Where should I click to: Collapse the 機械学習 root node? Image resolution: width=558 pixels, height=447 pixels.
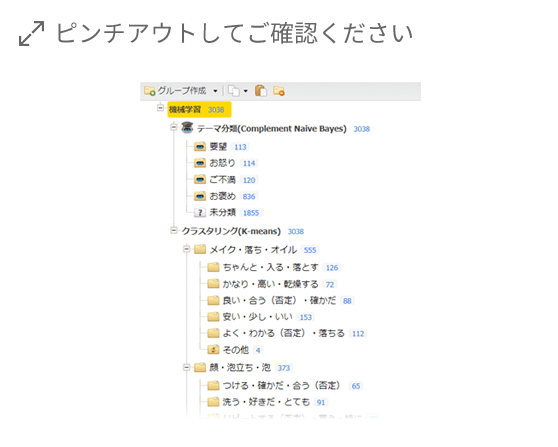point(160,107)
